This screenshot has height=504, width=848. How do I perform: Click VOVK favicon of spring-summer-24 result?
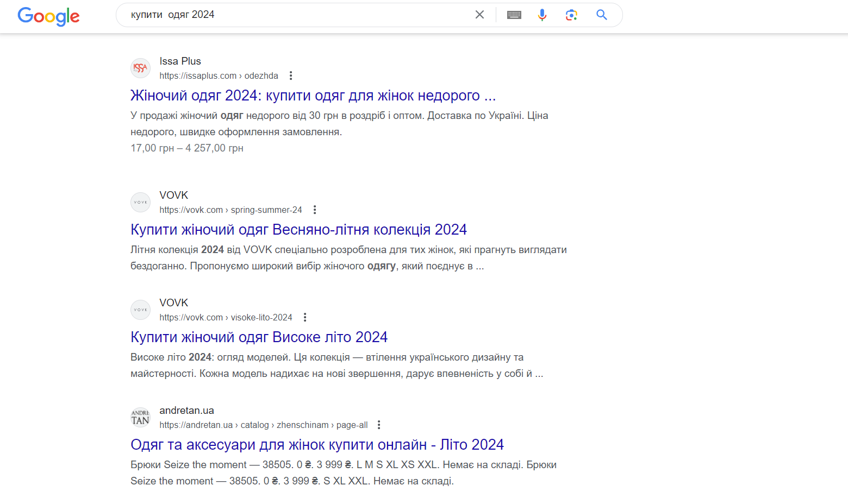140,202
